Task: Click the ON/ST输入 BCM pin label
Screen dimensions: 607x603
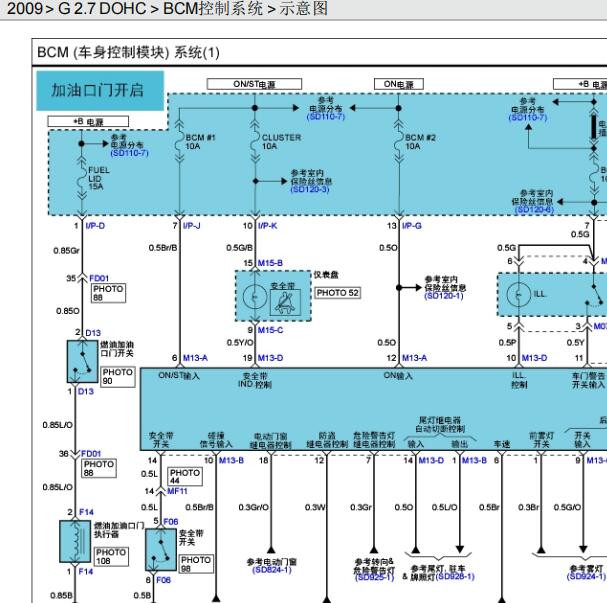Action: (179, 375)
